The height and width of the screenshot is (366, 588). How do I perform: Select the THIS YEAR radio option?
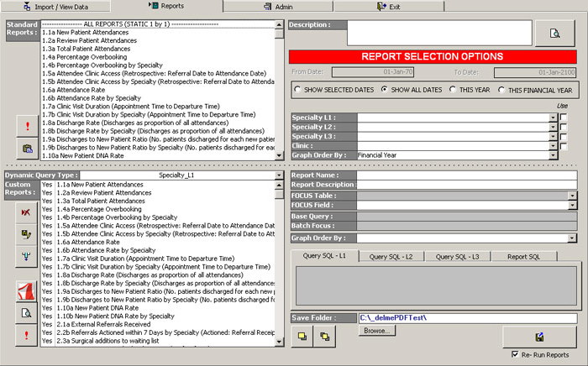[453, 90]
